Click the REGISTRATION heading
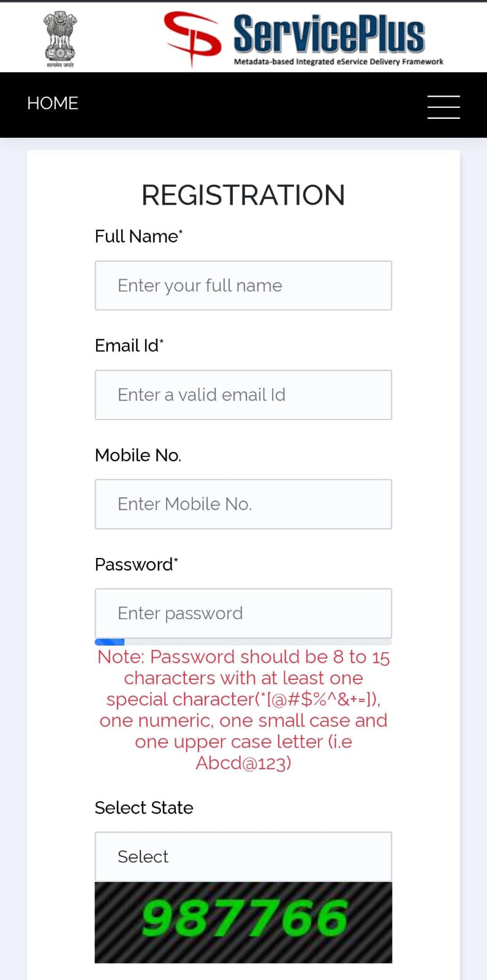The height and width of the screenshot is (980, 487). tap(243, 195)
